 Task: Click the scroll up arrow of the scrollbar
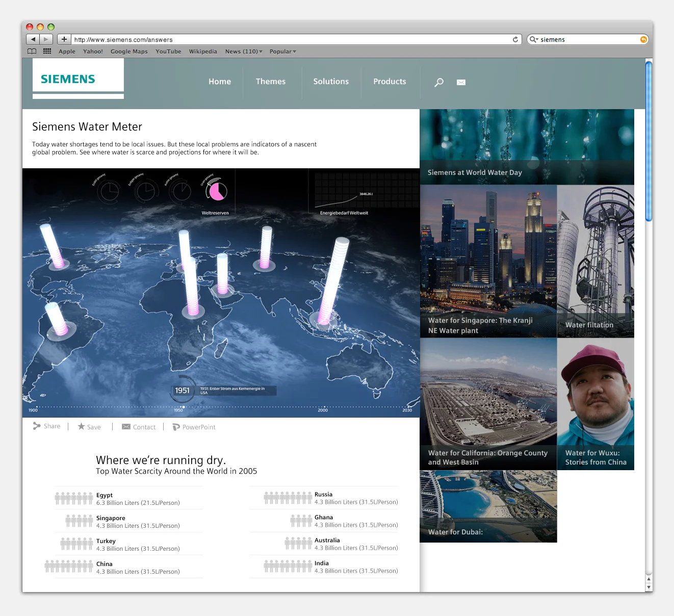click(x=649, y=579)
